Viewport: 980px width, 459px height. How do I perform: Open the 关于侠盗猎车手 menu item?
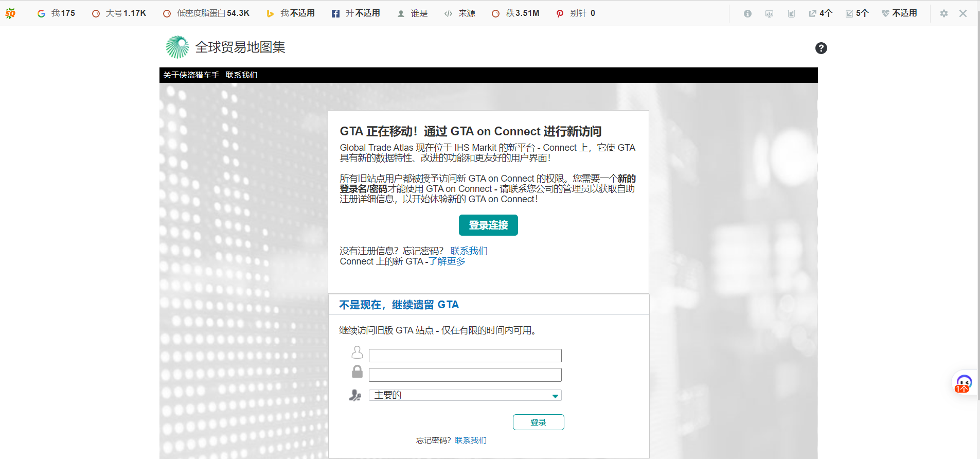[191, 75]
